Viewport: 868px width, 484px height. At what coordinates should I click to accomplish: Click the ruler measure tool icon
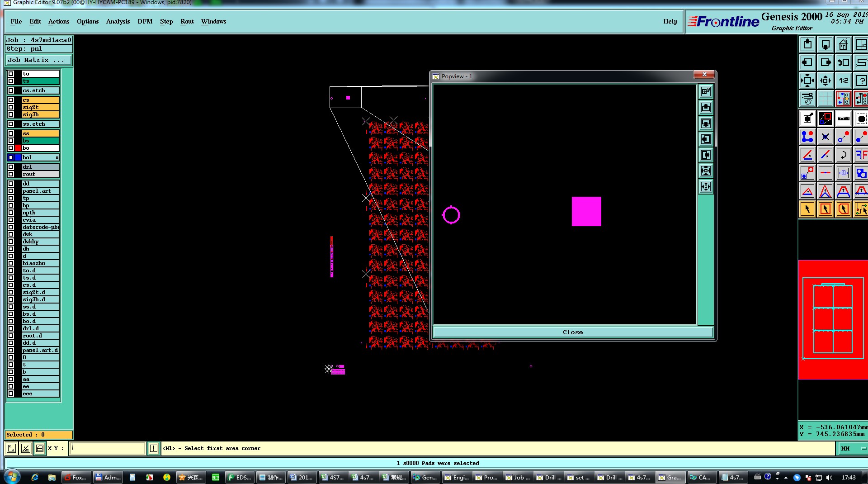click(x=844, y=119)
